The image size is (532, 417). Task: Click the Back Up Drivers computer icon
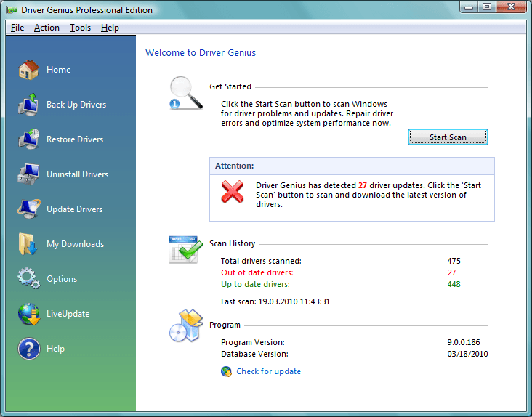pos(28,105)
